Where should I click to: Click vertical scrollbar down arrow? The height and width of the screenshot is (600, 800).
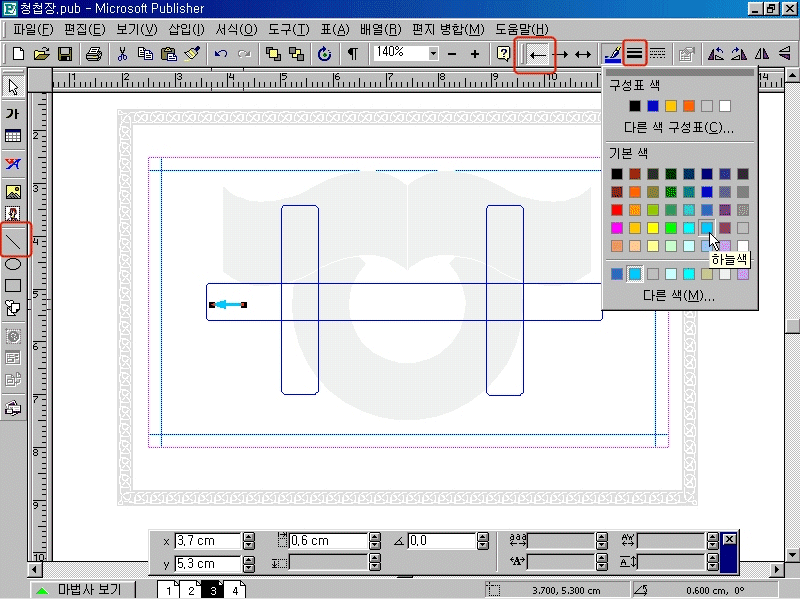[x=792, y=554]
